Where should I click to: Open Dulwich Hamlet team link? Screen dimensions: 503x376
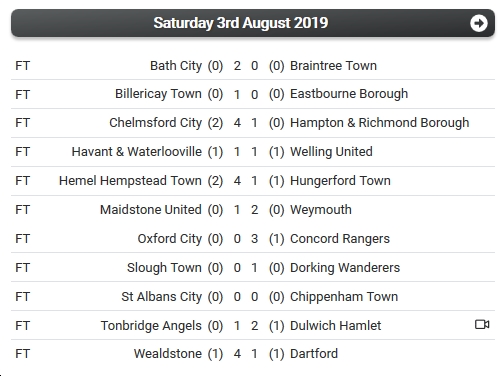(x=336, y=326)
